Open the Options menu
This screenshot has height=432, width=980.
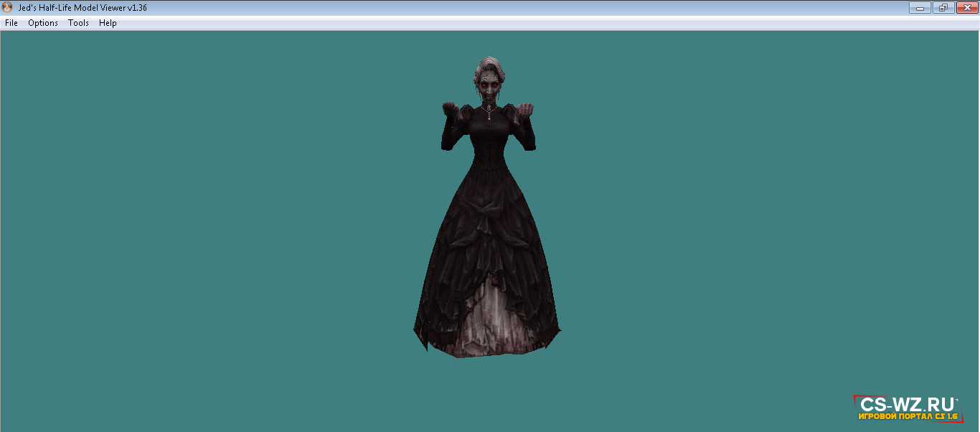point(43,23)
